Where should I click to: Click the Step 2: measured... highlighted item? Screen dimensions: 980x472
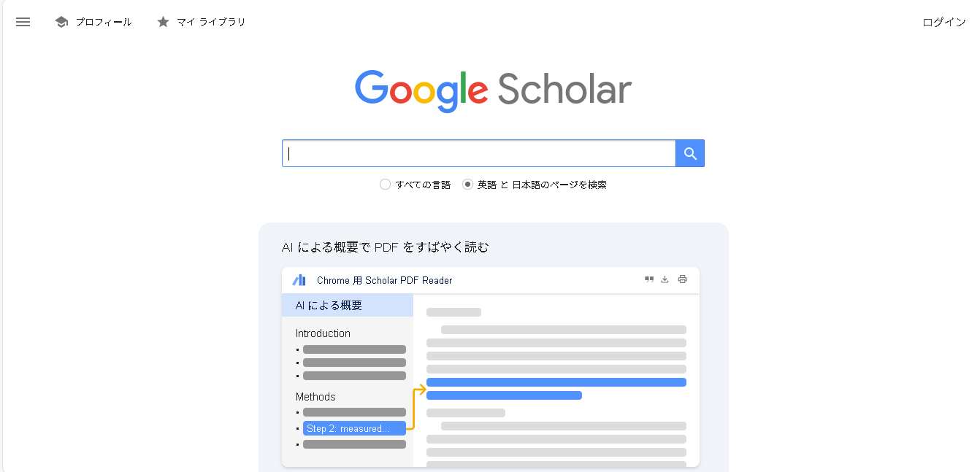[354, 428]
